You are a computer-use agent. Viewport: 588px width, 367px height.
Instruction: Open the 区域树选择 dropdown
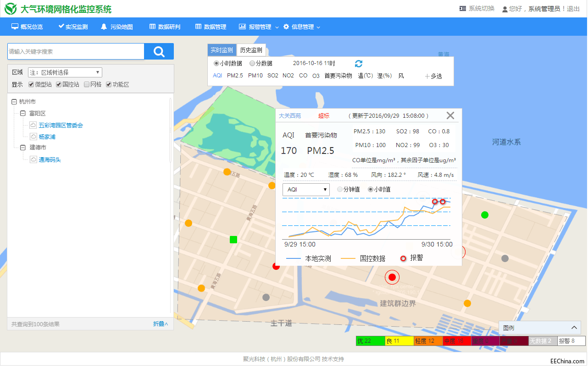point(65,72)
